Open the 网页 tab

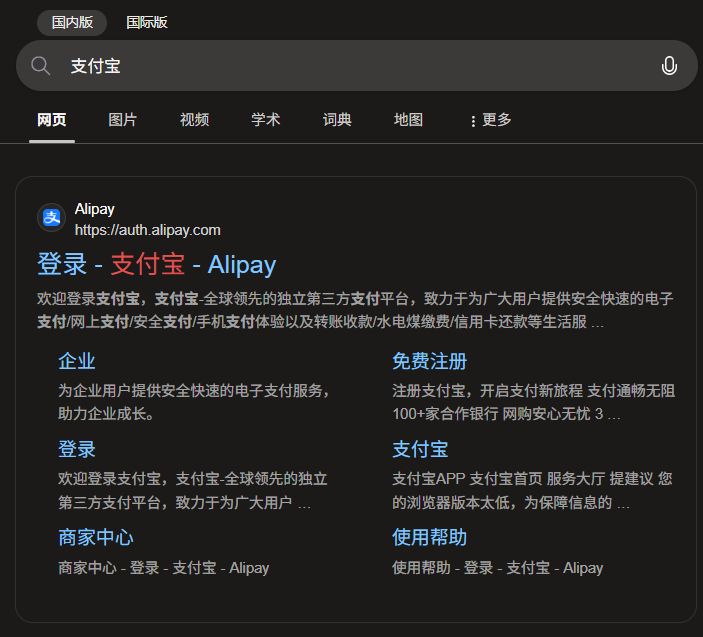52,120
